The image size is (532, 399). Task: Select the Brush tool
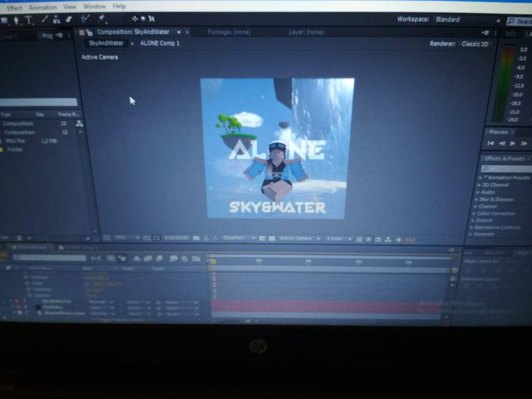pyautogui.click(x=45, y=20)
